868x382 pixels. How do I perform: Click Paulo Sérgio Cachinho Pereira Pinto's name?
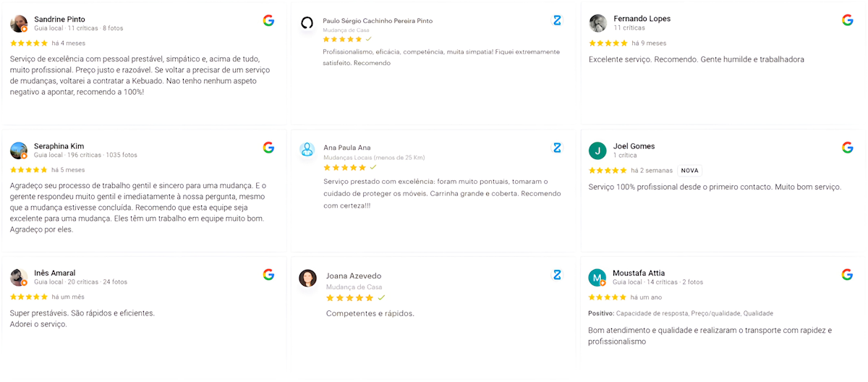[378, 21]
